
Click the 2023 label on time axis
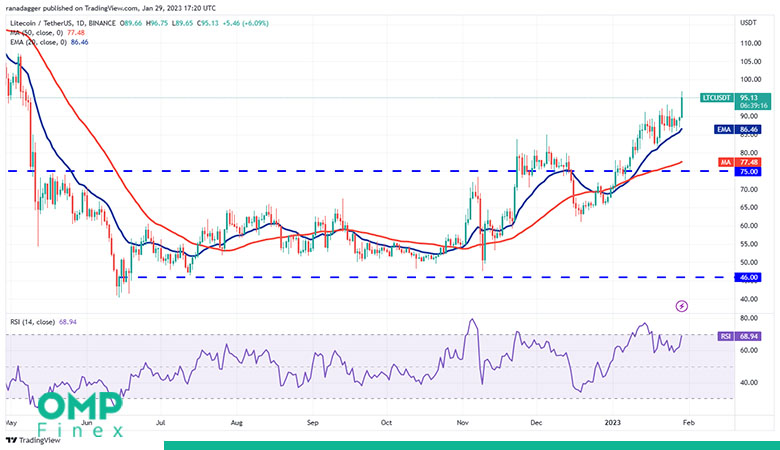click(x=612, y=423)
